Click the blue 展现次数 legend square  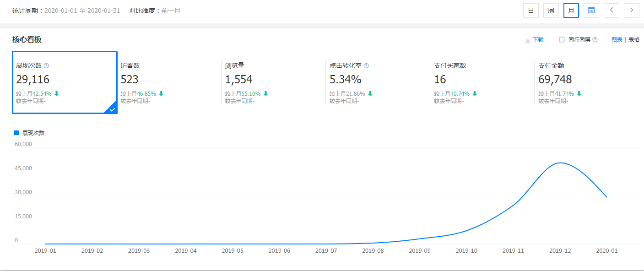point(16,133)
